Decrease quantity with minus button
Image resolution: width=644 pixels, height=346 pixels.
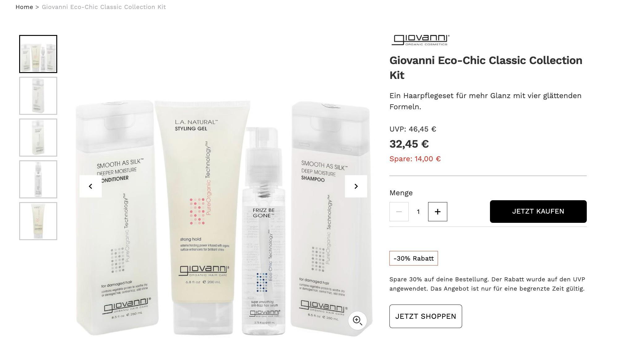click(399, 212)
